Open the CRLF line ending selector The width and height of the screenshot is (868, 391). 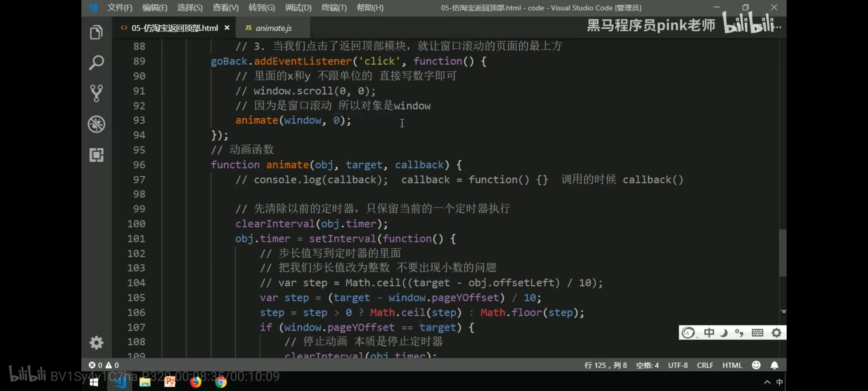pos(705,365)
